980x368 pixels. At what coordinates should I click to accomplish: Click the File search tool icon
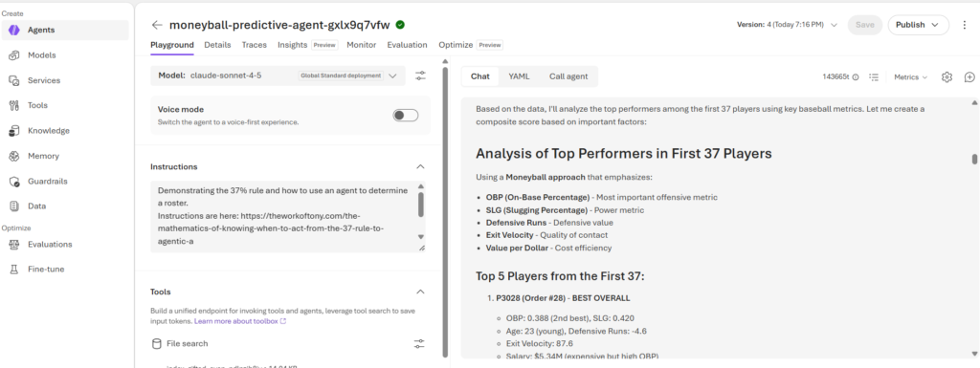156,344
